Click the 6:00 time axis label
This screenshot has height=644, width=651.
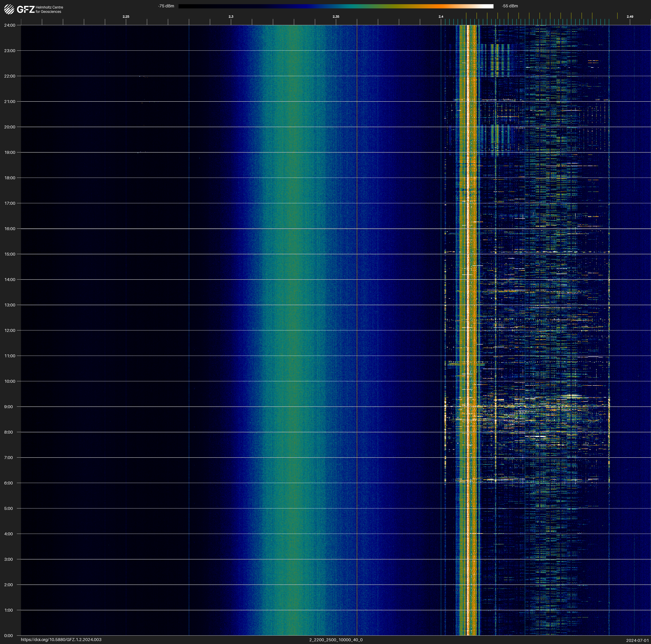8,483
